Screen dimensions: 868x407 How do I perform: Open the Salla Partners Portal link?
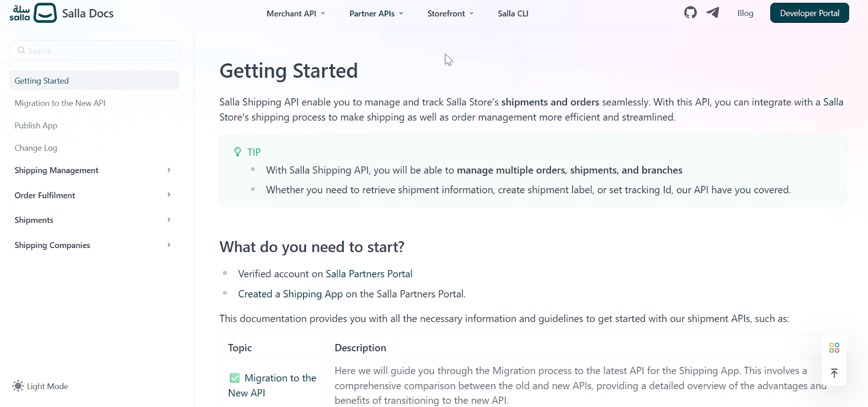369,274
